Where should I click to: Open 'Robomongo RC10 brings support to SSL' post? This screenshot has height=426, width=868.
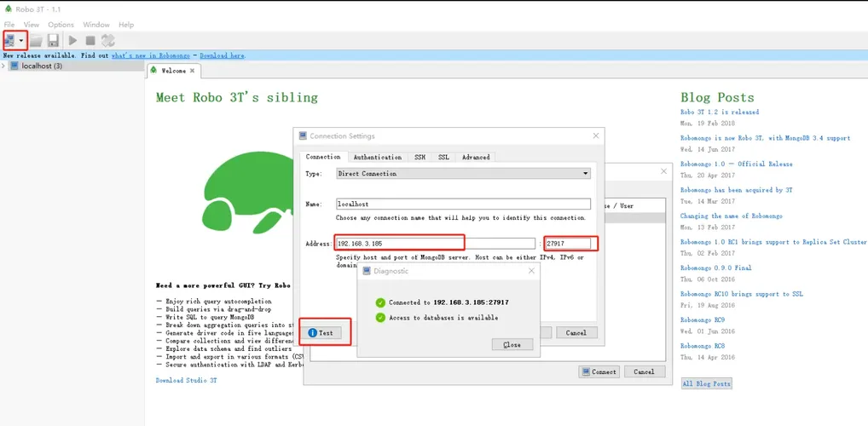[742, 294]
